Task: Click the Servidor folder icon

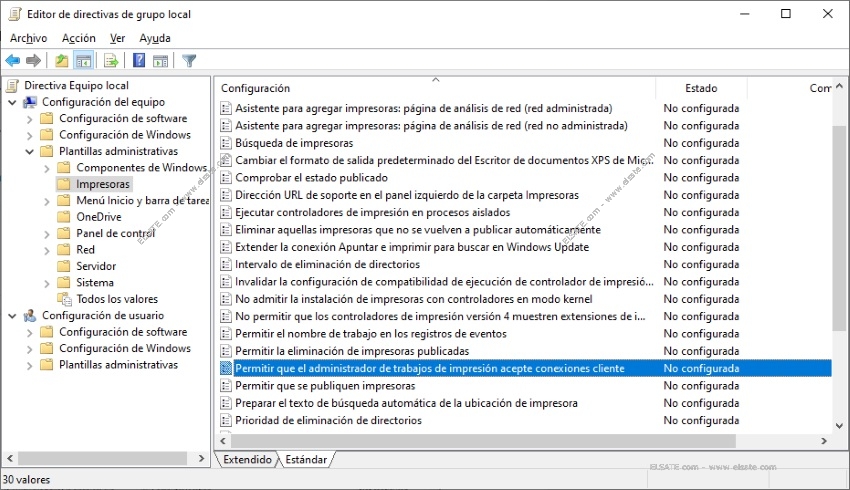Action: click(63, 266)
